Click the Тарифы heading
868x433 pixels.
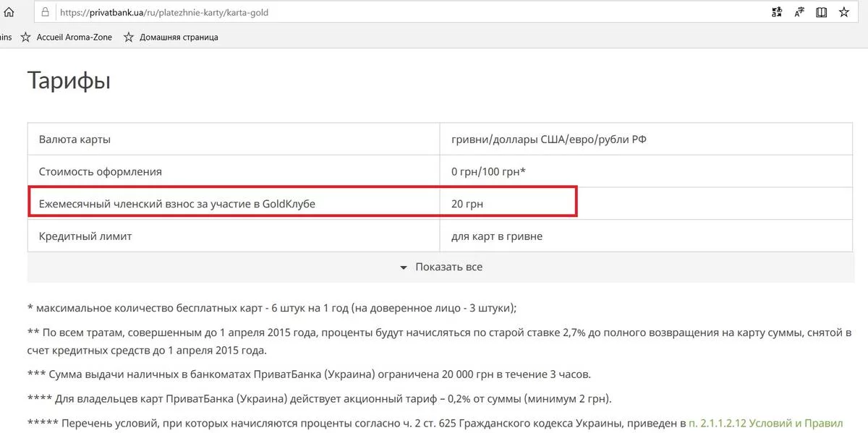69,80
